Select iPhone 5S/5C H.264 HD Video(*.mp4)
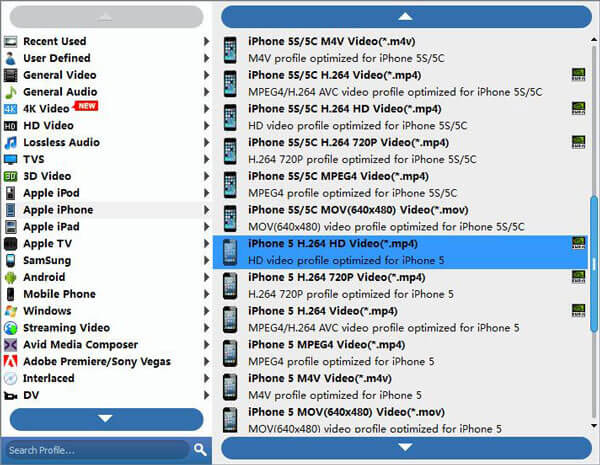 click(x=401, y=117)
